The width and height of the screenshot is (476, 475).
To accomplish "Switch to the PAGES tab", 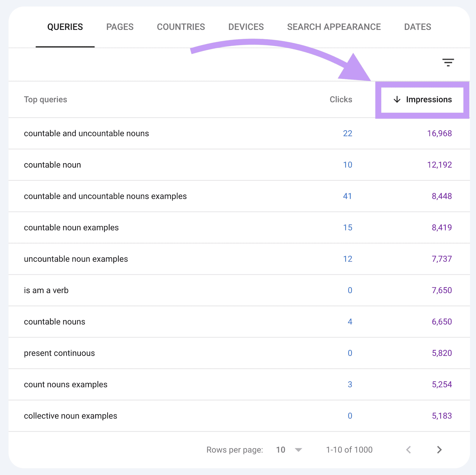I will (120, 27).
